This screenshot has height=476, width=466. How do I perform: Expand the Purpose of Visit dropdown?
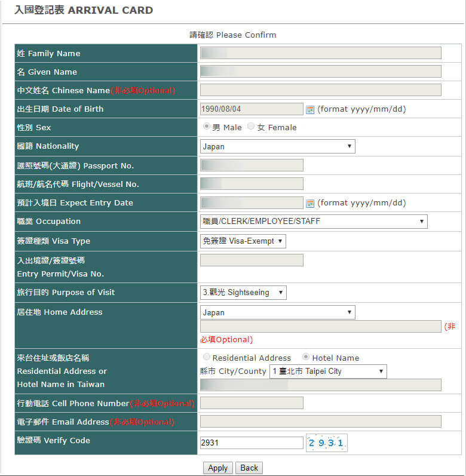pyautogui.click(x=243, y=292)
